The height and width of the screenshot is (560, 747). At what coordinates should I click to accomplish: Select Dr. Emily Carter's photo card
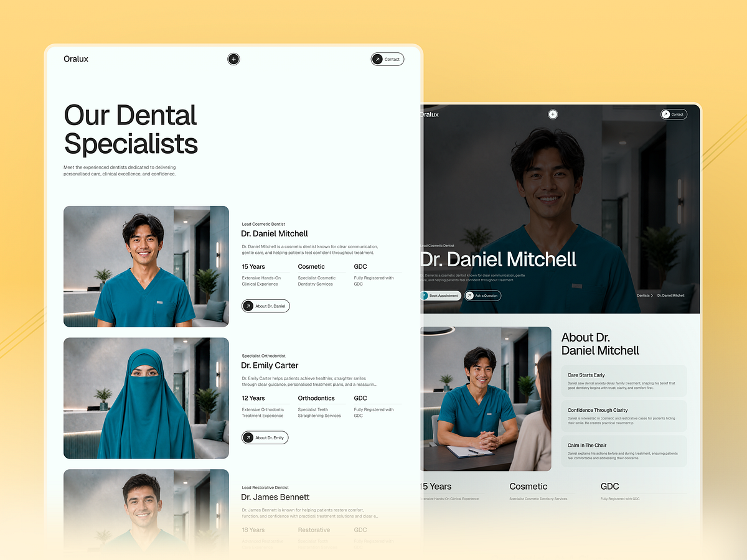pos(146,398)
